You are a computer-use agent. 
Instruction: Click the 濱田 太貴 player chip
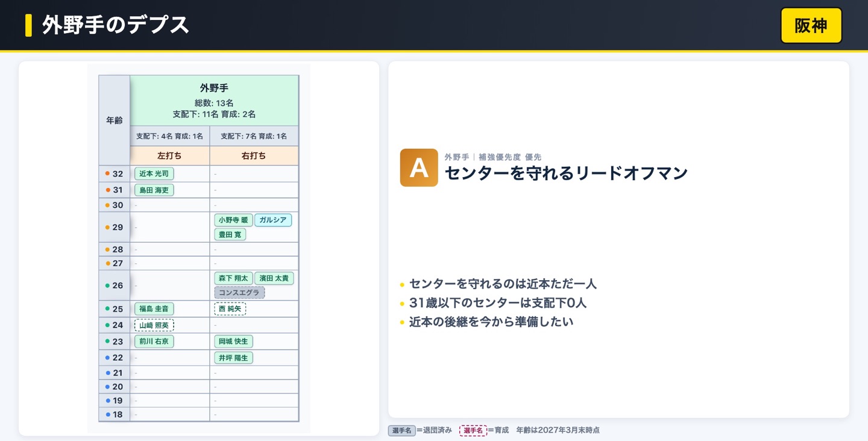pos(274,278)
